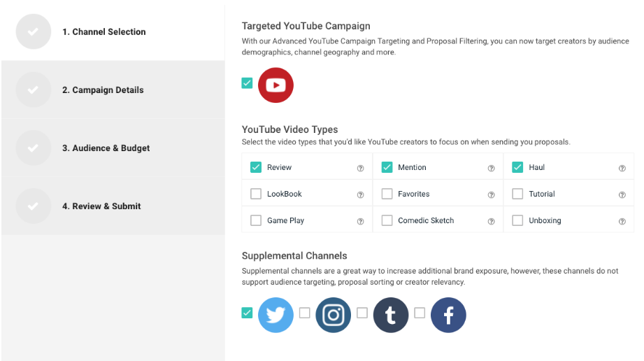
Task: Enable the Tutorial video type checkbox
Action: [x=517, y=194]
